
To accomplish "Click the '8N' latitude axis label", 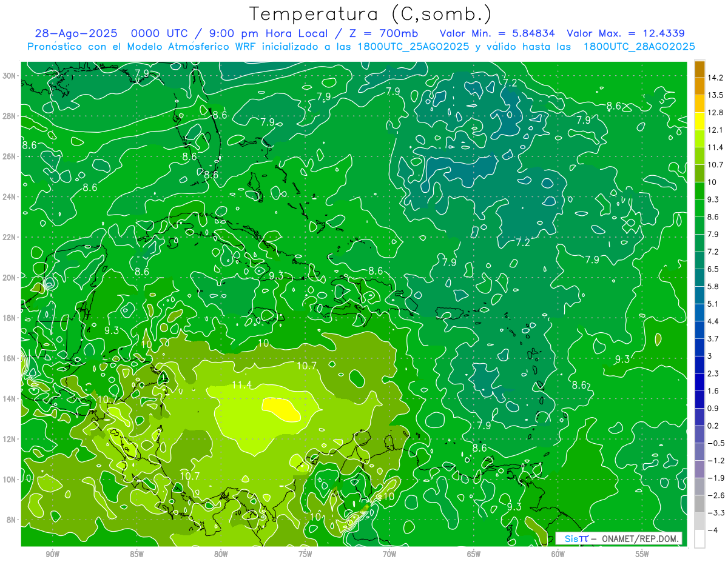I will coord(12,520).
